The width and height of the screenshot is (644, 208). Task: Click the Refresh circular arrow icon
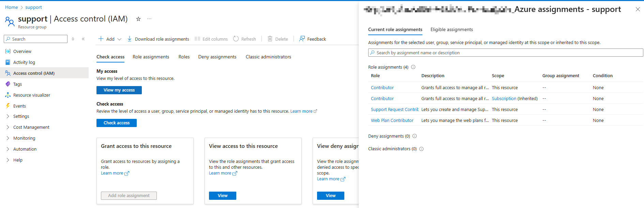[236, 39]
